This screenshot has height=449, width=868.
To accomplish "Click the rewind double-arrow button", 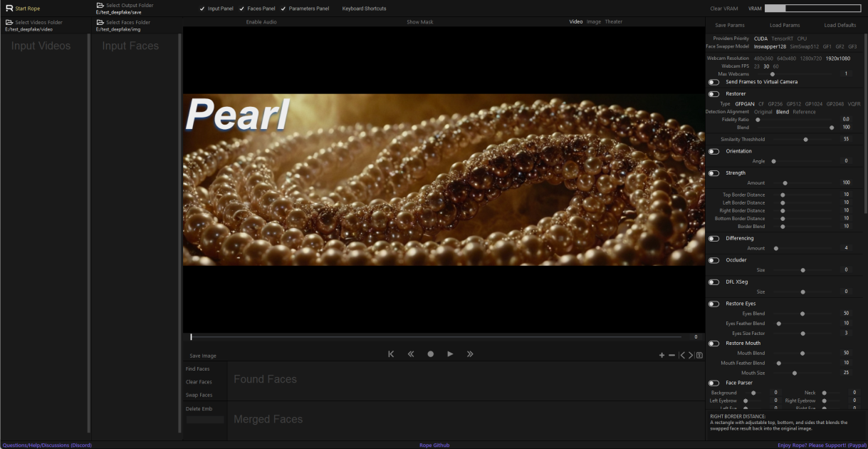I will pos(411,354).
